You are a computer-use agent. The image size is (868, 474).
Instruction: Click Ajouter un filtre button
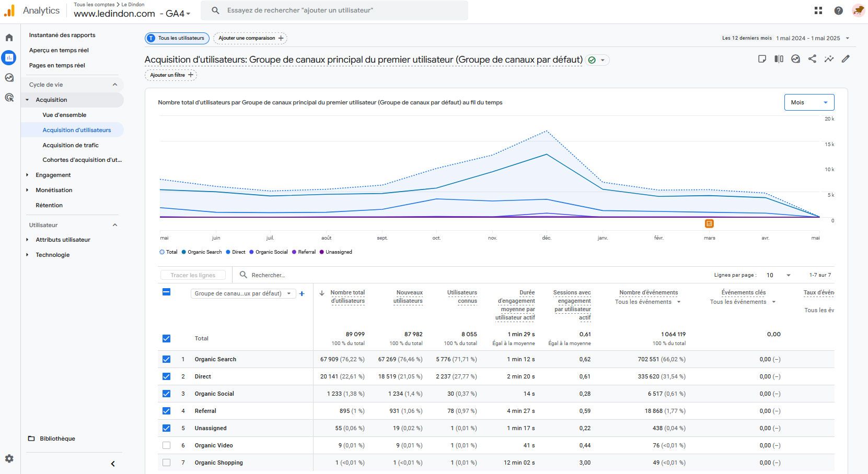point(171,75)
